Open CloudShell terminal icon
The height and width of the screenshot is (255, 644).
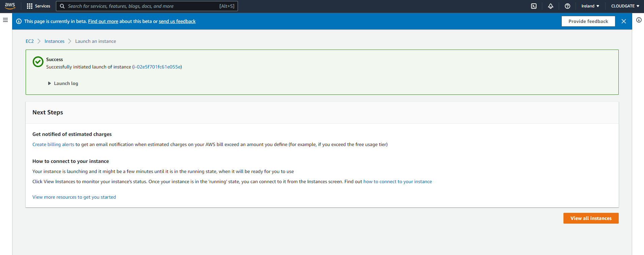534,6
